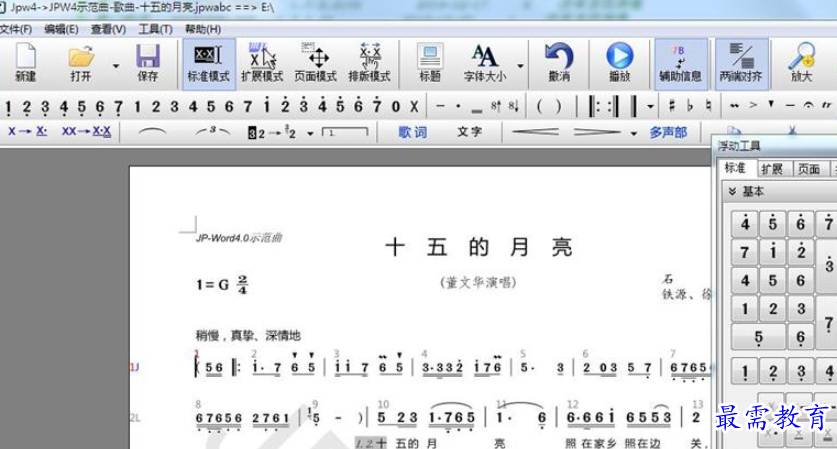The image size is (837, 449).
Task: Click the 歌词 (lyrics) button
Action: [413, 132]
